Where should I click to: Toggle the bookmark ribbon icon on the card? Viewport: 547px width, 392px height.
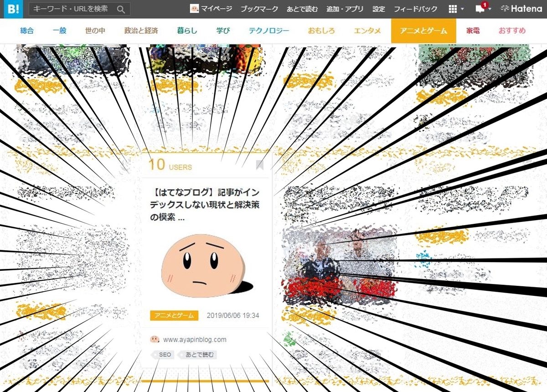(260, 165)
